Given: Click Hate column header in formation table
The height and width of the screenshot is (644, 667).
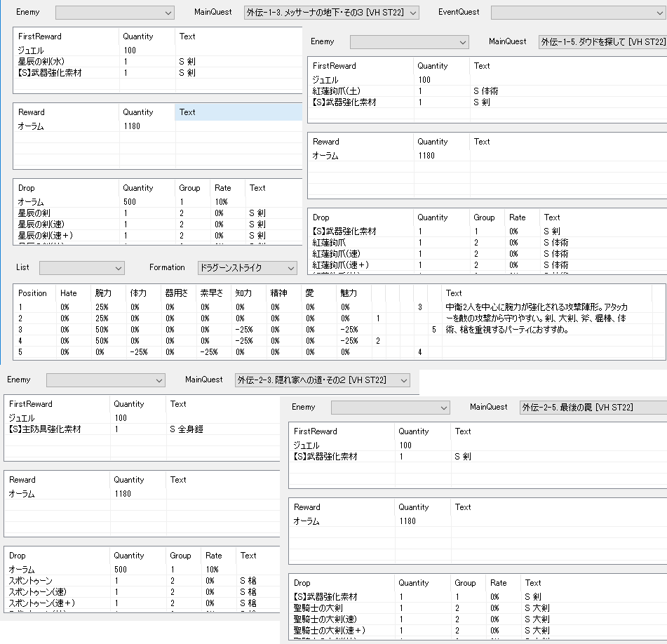Looking at the screenshot, I should 73,293.
